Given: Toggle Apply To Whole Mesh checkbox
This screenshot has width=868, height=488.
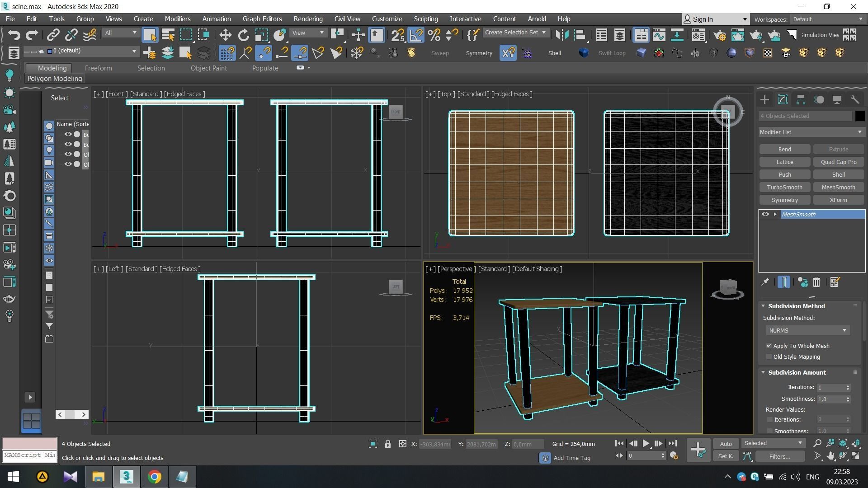Looking at the screenshot, I should tap(769, 346).
